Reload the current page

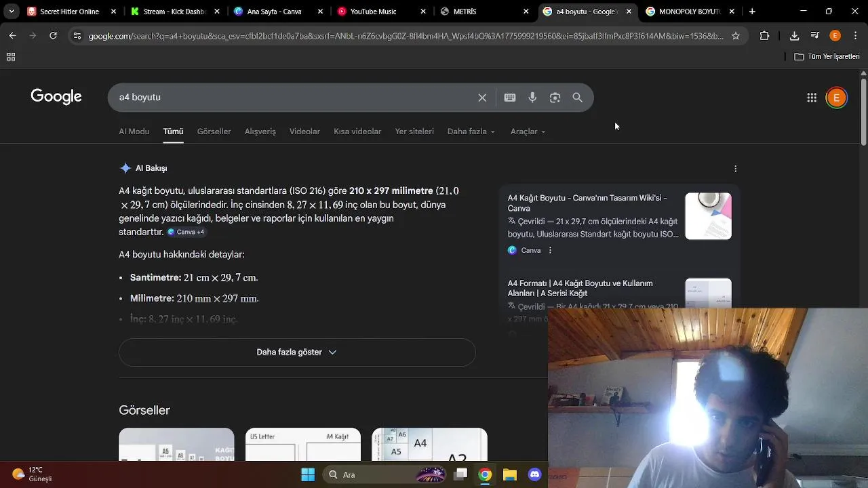53,35
